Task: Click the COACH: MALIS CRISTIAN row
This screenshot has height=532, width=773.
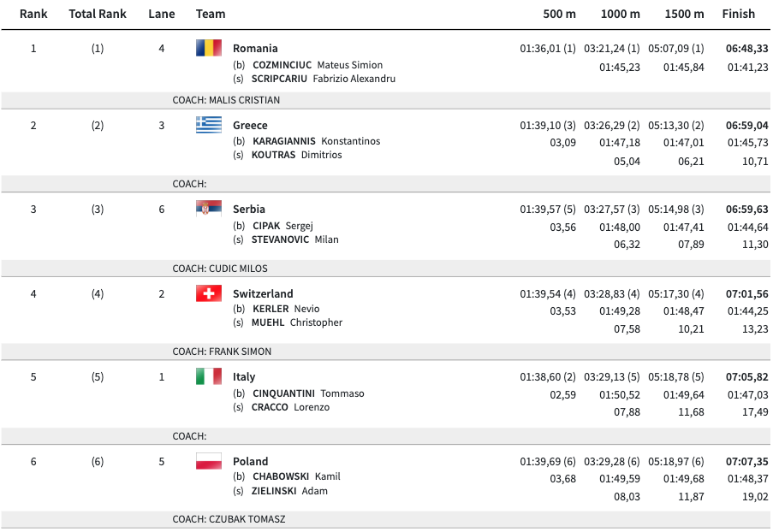Action: (x=226, y=100)
